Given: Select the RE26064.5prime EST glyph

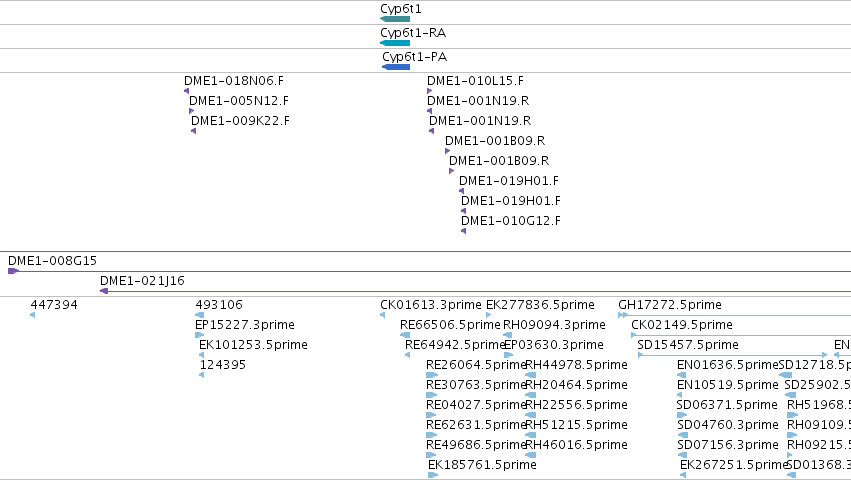Looking at the screenshot, I should [x=432, y=375].
